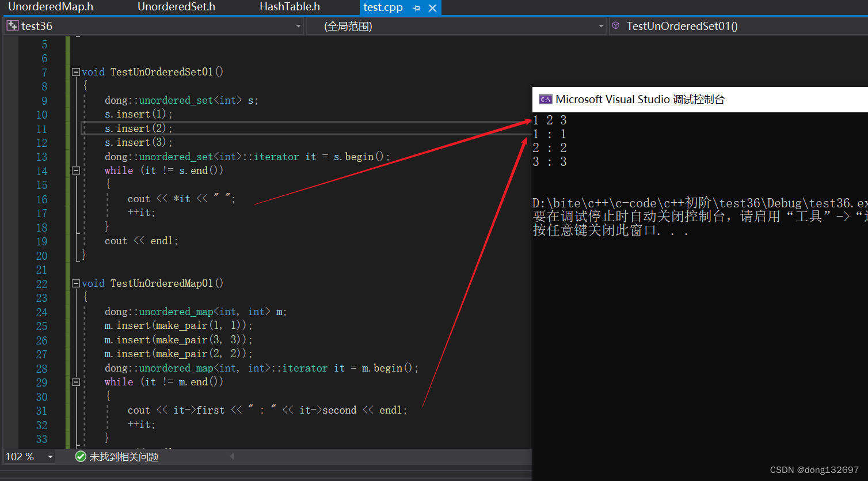
Task: Click the 未找到相关问题 status text
Action: click(x=124, y=457)
